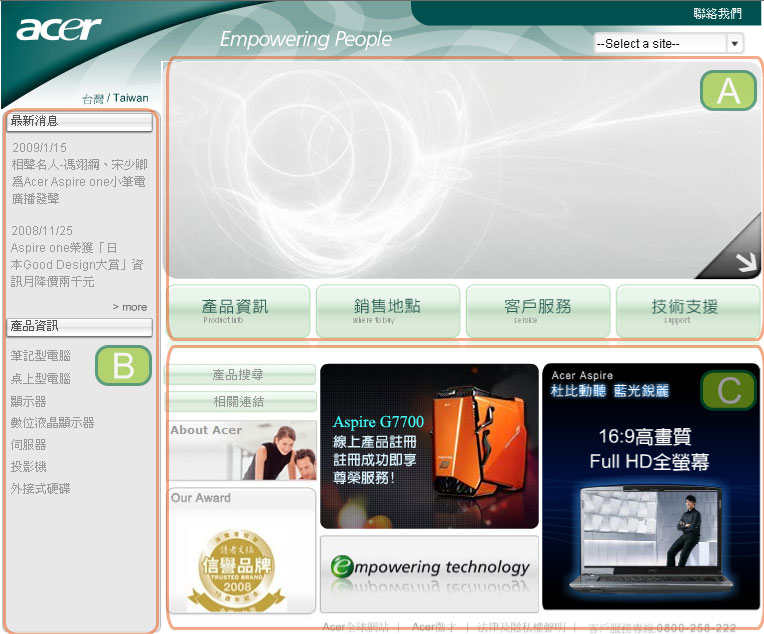764x634 pixels.
Task: Click the 最新消息 section header
Action: tap(79, 122)
